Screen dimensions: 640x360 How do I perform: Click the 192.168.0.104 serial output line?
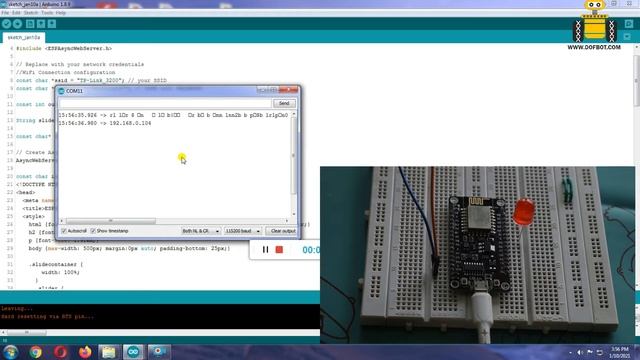(105, 123)
